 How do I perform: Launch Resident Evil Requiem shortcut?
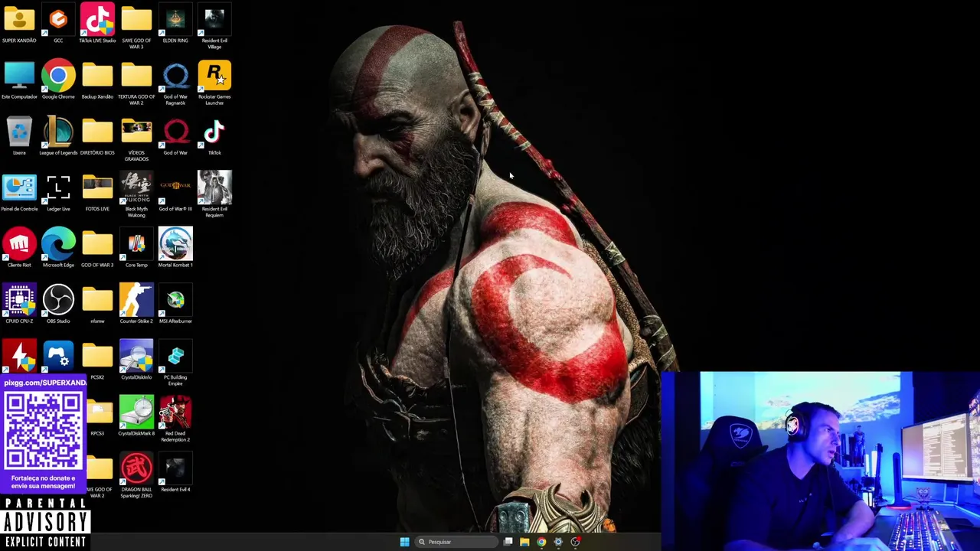214,195
